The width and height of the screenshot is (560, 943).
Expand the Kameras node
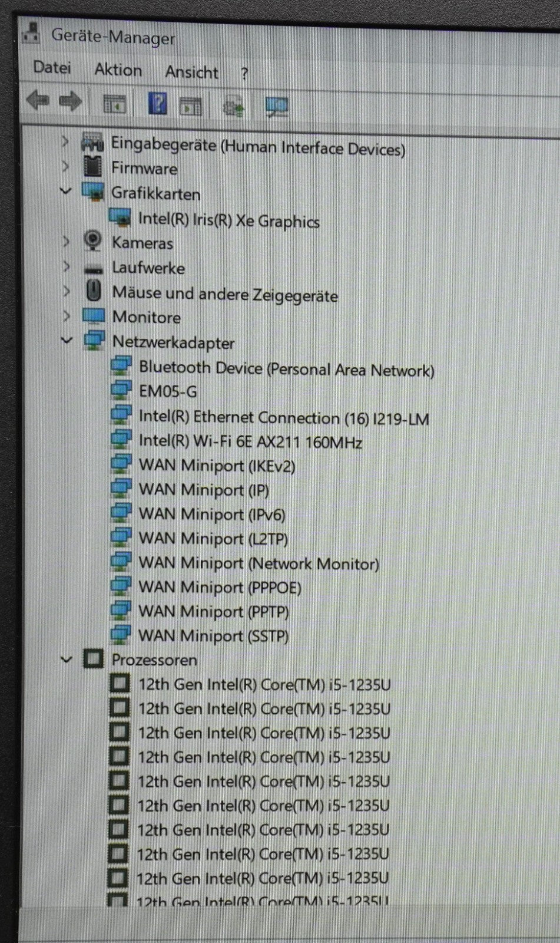pos(66,241)
